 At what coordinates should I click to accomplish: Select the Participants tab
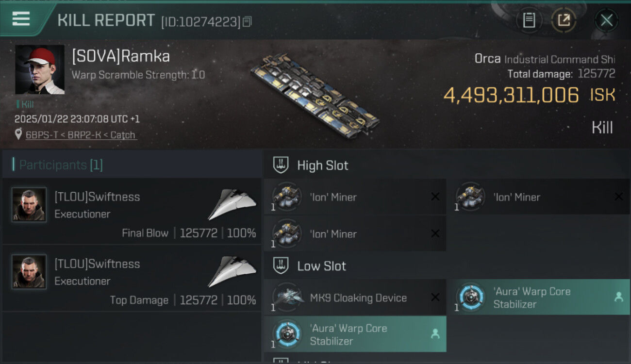[61, 165]
